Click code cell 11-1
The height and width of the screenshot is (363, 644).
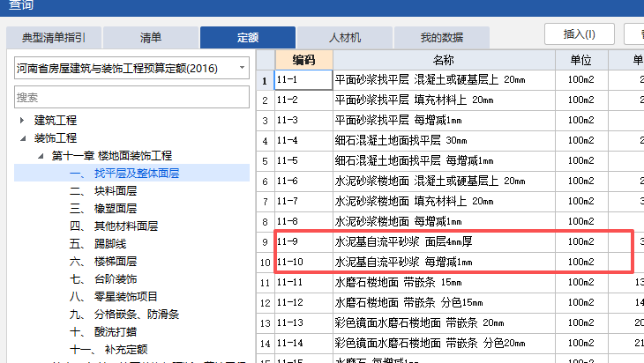point(303,80)
